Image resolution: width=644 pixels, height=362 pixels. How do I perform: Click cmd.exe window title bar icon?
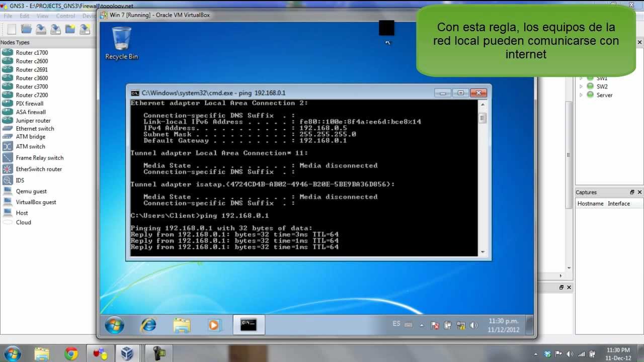click(x=135, y=93)
